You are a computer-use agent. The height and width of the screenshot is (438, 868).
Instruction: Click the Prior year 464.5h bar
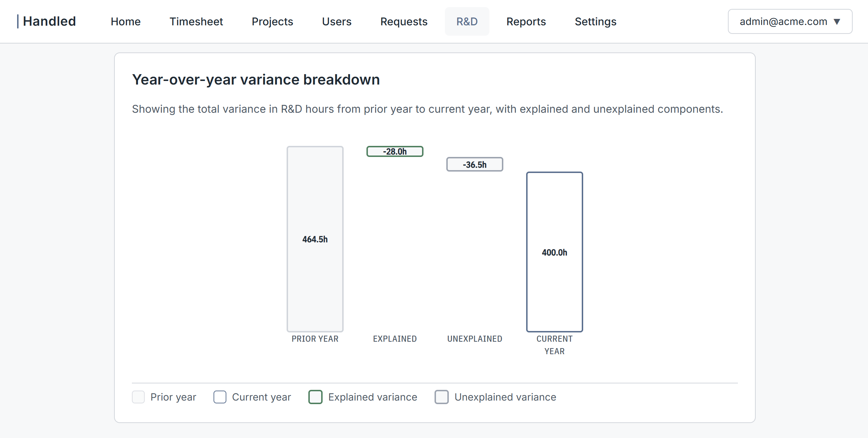tap(315, 239)
